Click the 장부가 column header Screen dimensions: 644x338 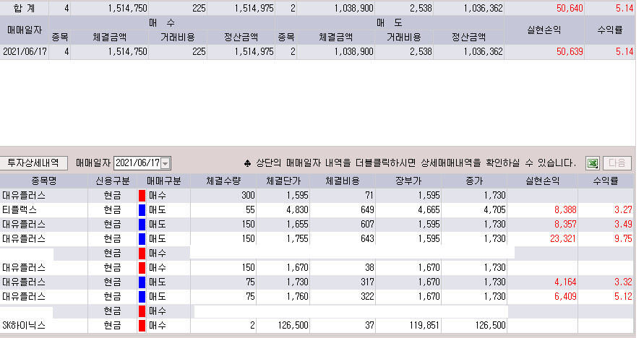click(408, 181)
